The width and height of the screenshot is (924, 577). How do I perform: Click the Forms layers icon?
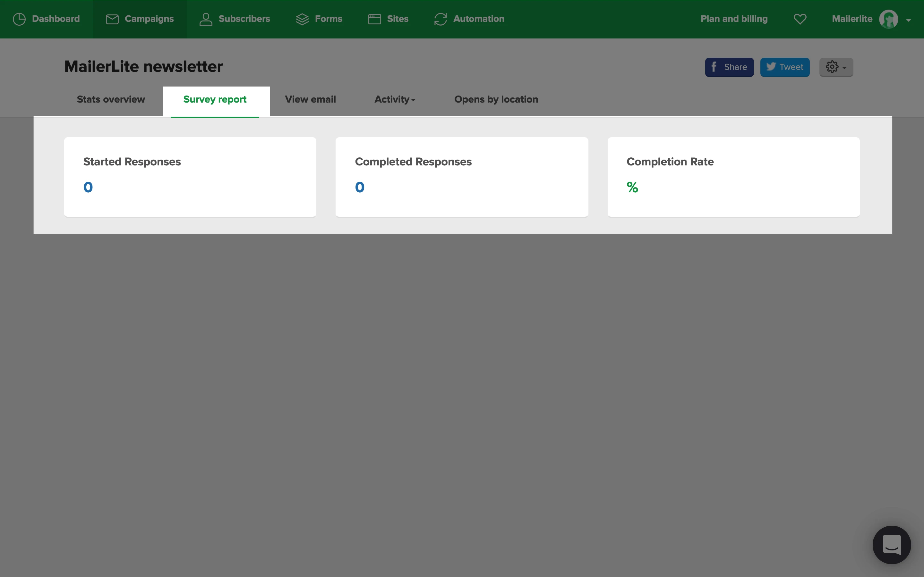click(x=302, y=19)
